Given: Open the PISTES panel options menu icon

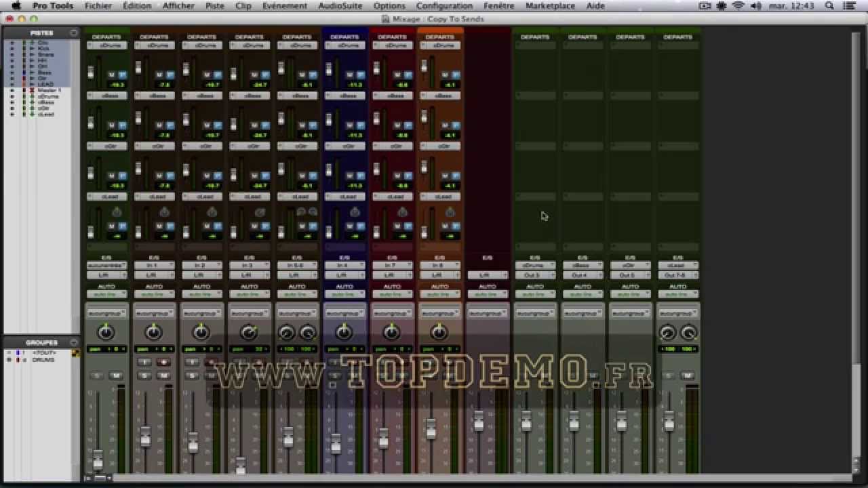Looking at the screenshot, I should (73, 33).
